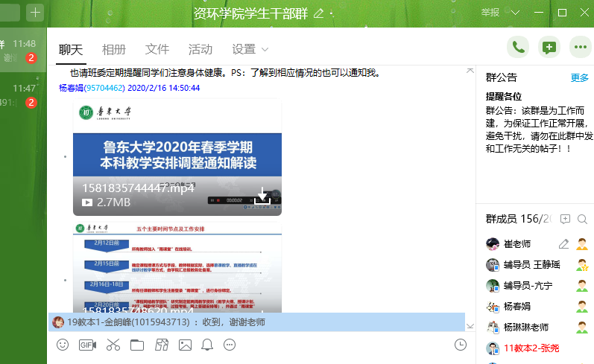Screen dimensions: 594x364
Task: Collapse new message bar with down arrow
Action: [470, 326]
